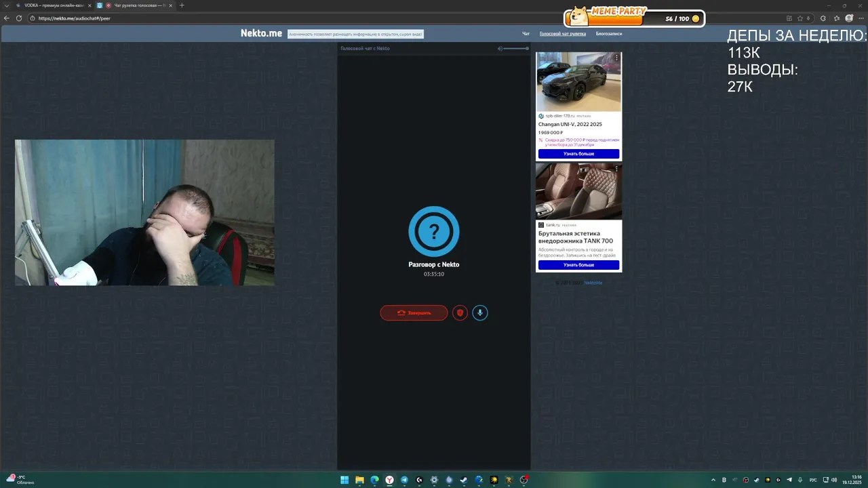Image resolution: width=868 pixels, height=488 pixels.
Task: Open Steam from the taskbar
Action: [464, 480]
